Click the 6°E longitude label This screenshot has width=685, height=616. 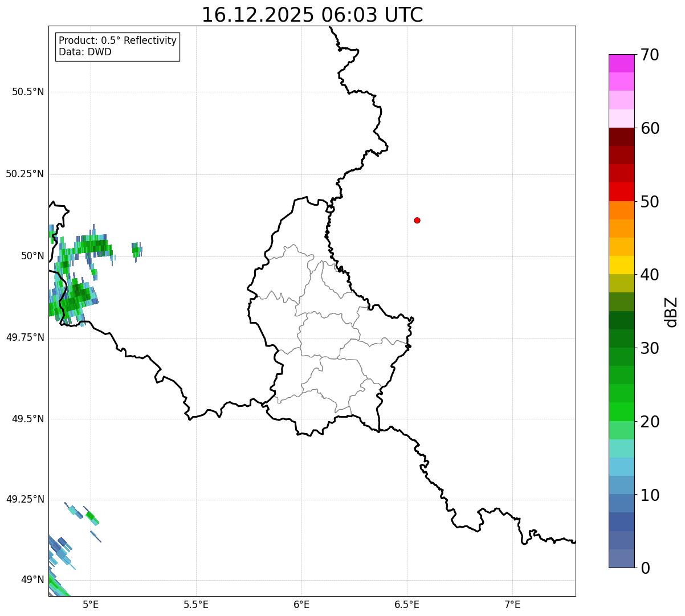click(x=301, y=605)
